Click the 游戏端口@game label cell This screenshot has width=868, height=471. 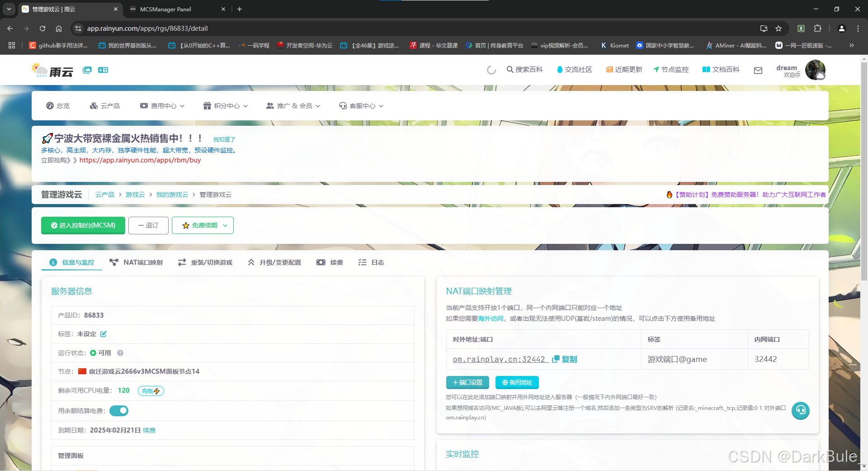pos(694,359)
